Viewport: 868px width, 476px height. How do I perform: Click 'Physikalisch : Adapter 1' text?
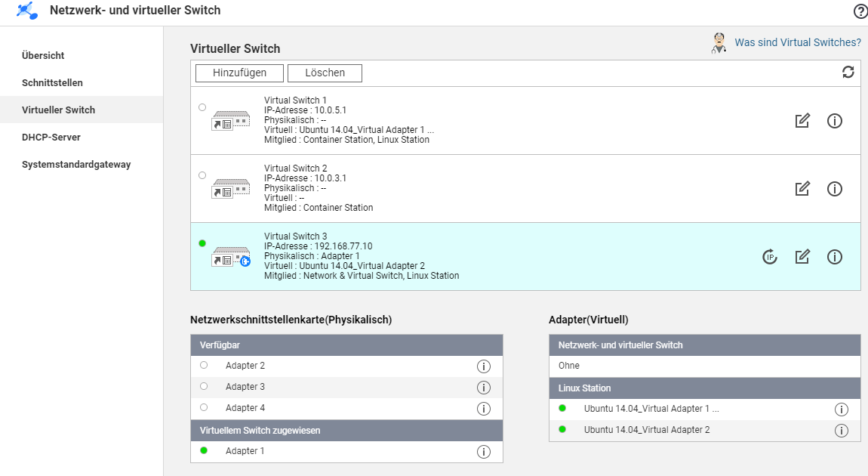coord(312,256)
